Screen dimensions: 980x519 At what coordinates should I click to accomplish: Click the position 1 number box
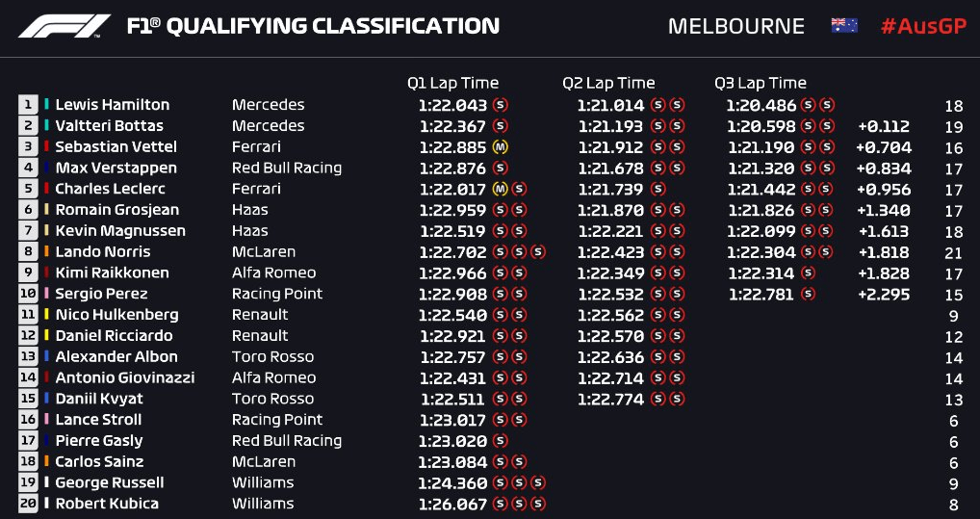pyautogui.click(x=28, y=105)
